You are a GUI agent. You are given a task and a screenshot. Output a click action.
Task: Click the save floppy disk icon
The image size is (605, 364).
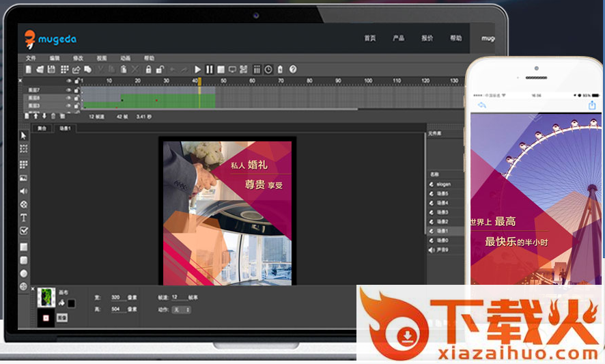pos(52,70)
